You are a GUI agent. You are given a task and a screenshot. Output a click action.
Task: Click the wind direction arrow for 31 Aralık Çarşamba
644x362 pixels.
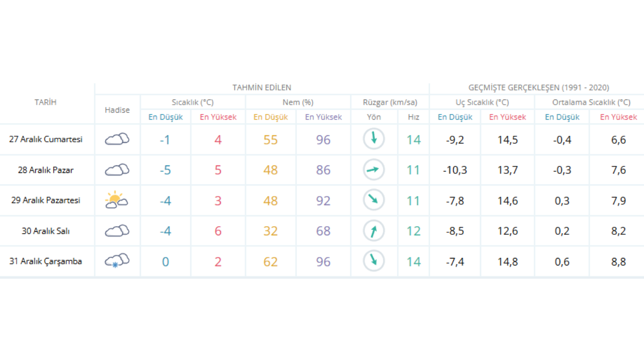point(374,261)
